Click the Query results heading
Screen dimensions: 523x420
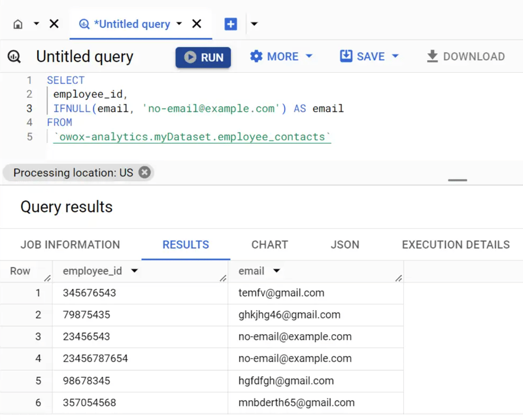[x=66, y=207]
